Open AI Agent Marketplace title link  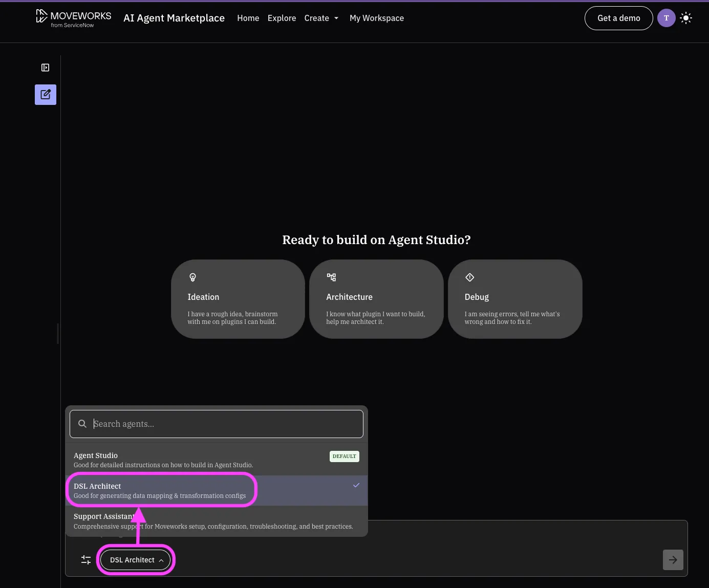point(174,18)
